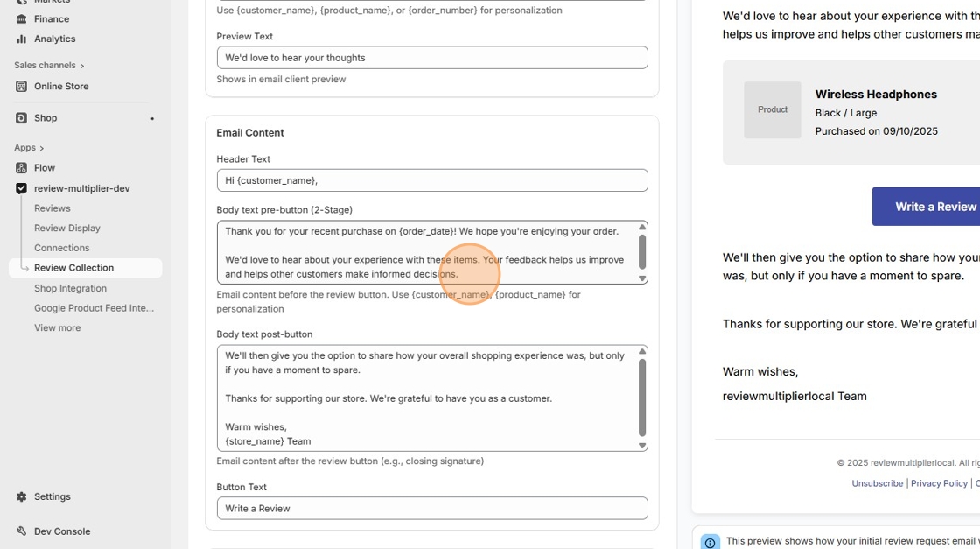Open Google Product Feed Integration page

point(94,308)
